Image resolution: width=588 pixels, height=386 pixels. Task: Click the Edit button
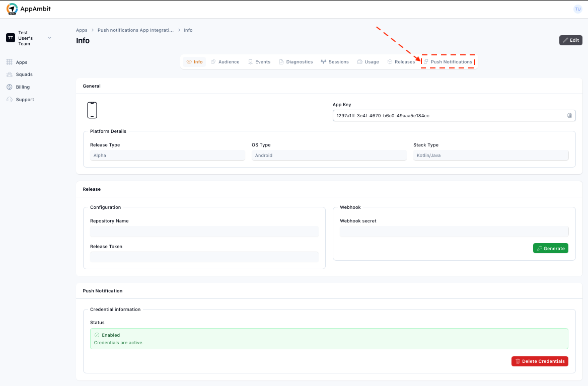570,40
